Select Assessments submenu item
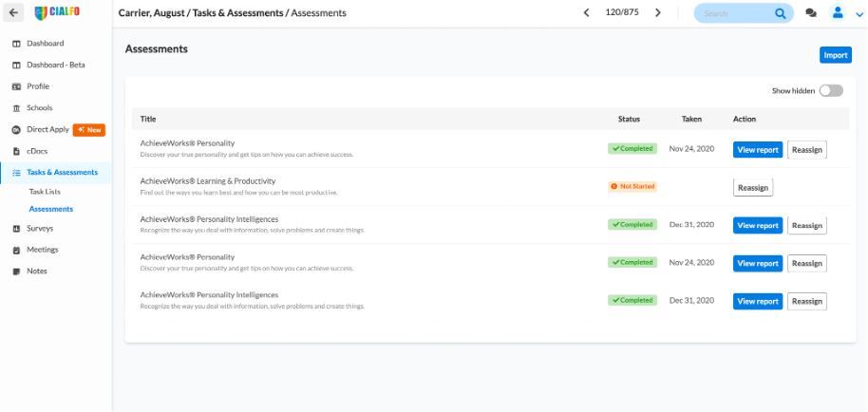This screenshot has width=868, height=412. point(51,210)
